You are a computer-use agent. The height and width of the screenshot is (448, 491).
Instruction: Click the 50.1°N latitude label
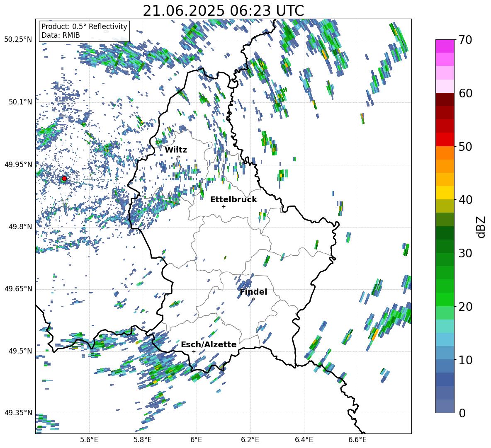21,102
